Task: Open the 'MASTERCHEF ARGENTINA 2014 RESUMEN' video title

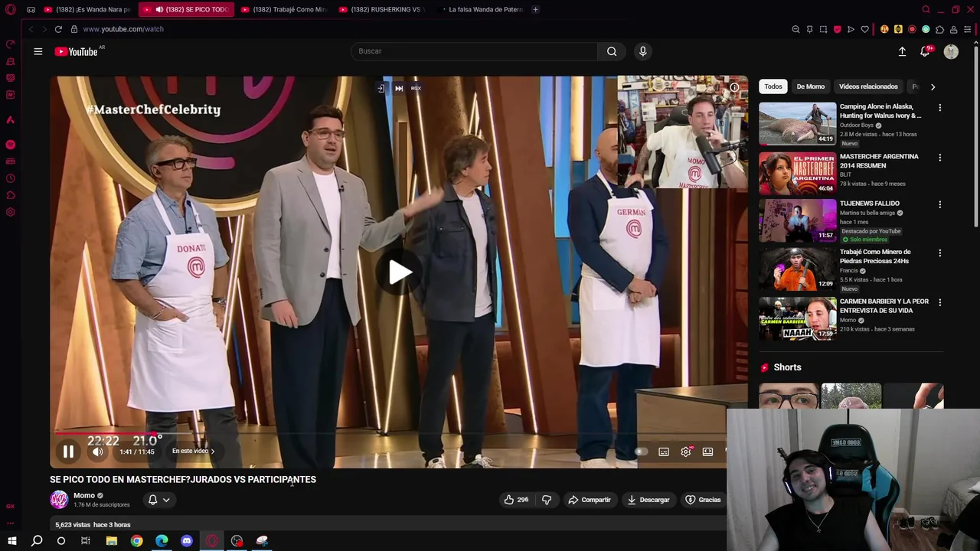Action: tap(879, 161)
